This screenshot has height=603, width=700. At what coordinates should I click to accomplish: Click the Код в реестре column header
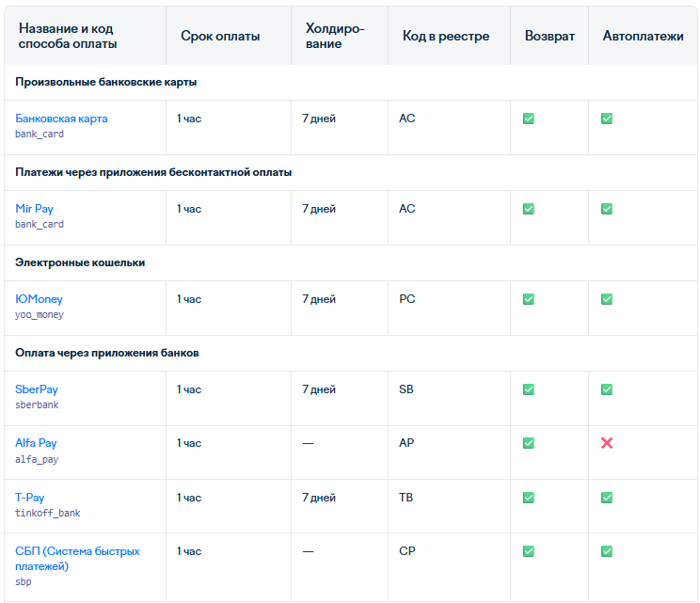[x=446, y=36]
